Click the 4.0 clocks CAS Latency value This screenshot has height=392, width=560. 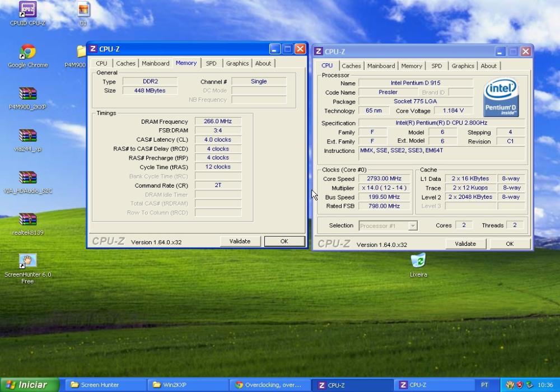pyautogui.click(x=218, y=139)
